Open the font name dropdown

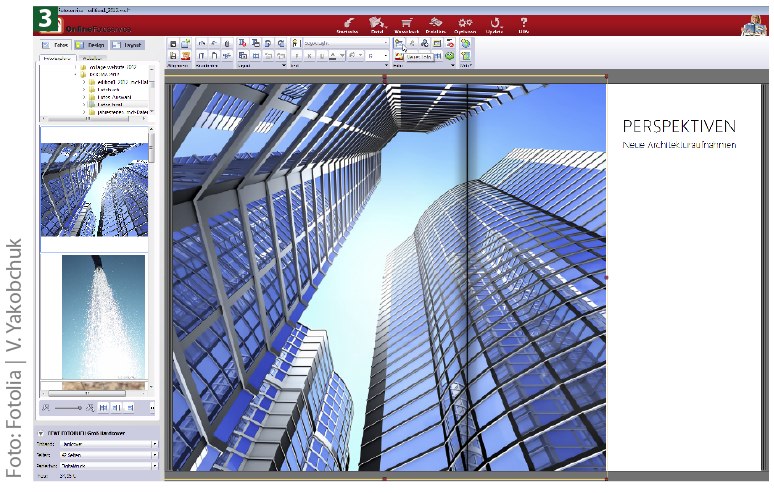pos(386,43)
